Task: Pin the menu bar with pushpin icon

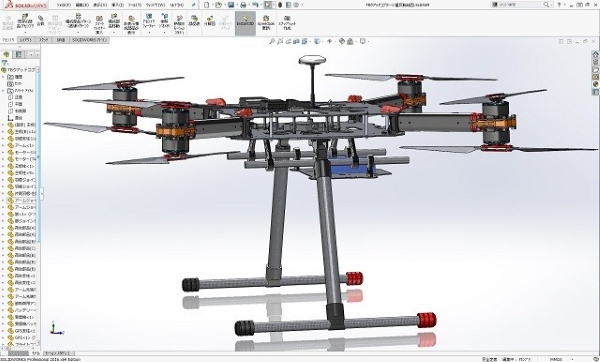Action: point(194,5)
